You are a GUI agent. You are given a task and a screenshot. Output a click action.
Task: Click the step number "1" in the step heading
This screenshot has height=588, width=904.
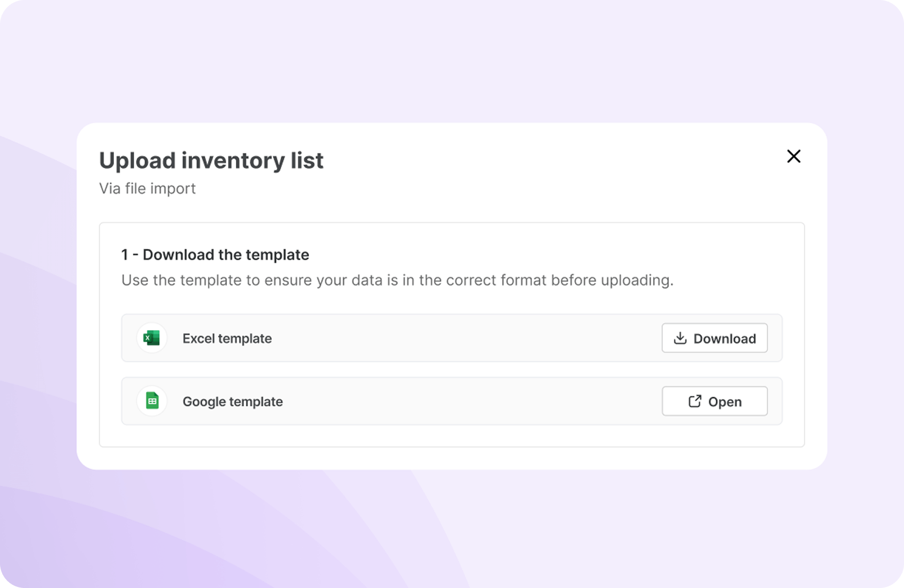pos(124,255)
